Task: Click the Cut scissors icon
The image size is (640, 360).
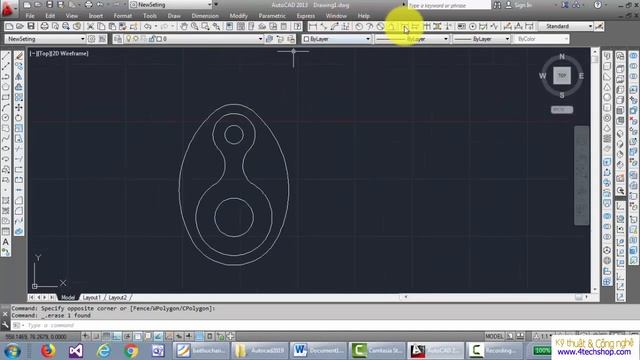Action: pyautogui.click(x=91, y=27)
